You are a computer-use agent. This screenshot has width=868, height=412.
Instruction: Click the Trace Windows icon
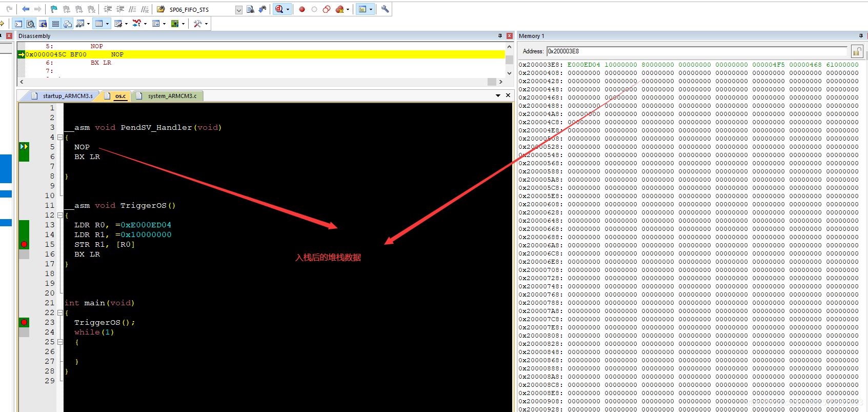pyautogui.click(x=156, y=24)
